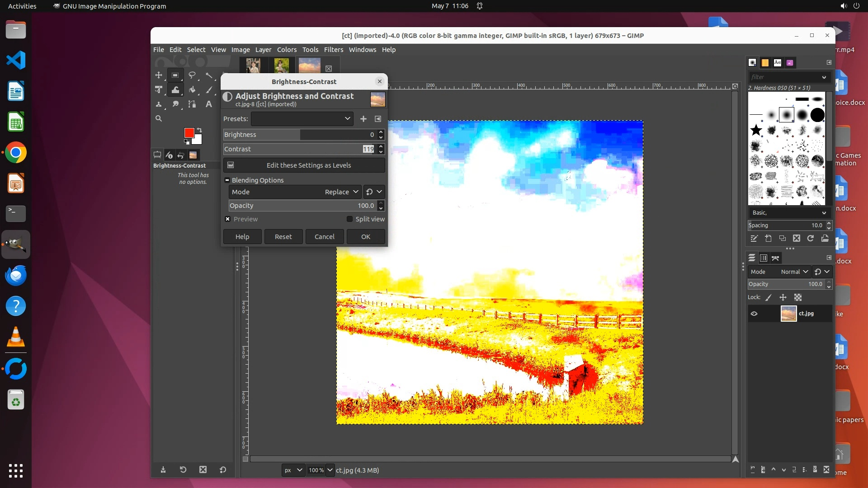Select the Bucket Fill tool
This screenshot has height=488, width=868.
[x=192, y=90]
